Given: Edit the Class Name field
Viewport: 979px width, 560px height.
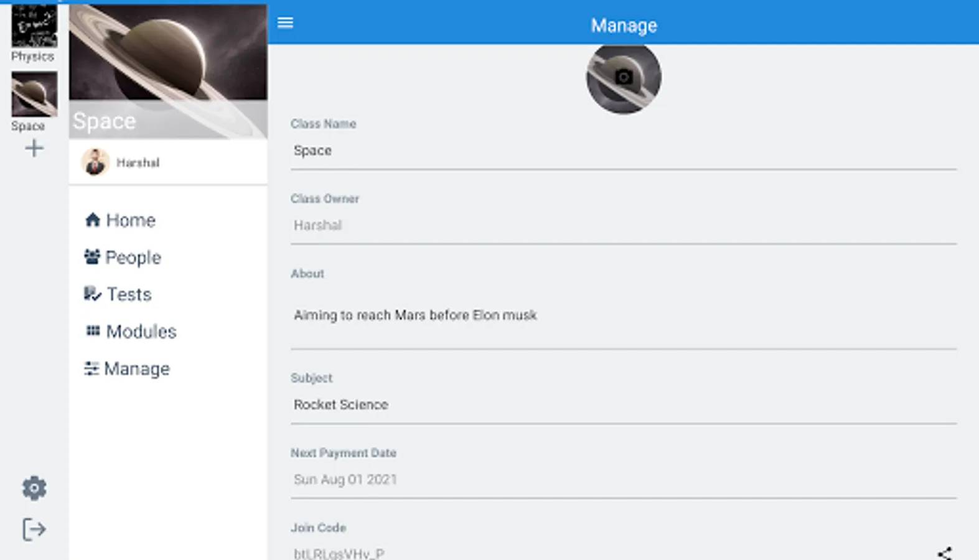Looking at the screenshot, I should click(x=624, y=151).
